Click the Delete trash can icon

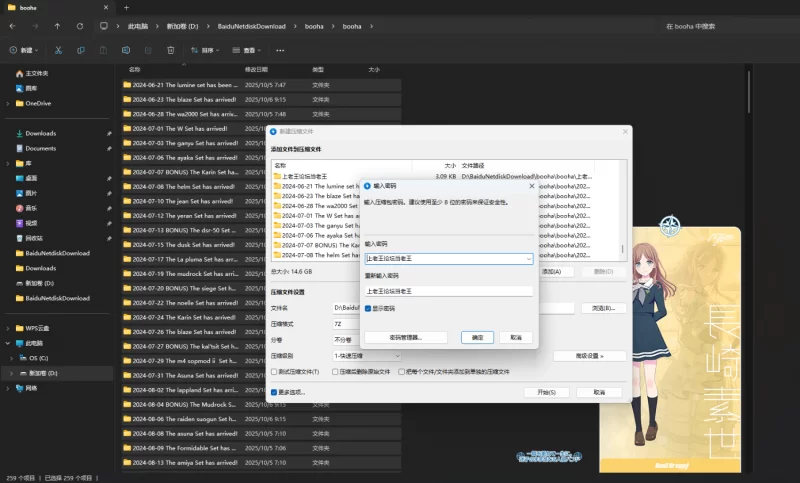coord(171,49)
